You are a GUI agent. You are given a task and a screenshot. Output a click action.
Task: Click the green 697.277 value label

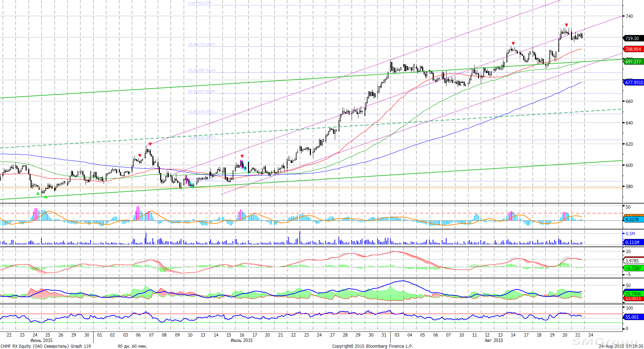click(633, 62)
